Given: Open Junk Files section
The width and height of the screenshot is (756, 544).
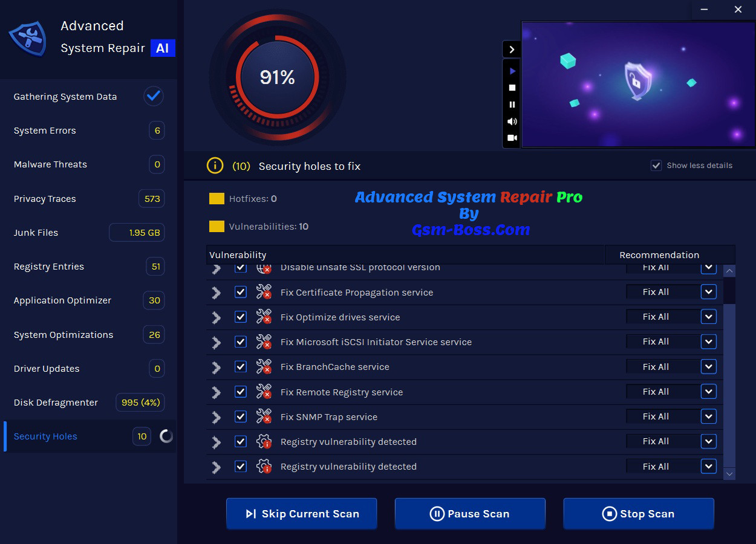Looking at the screenshot, I should click(x=88, y=232).
